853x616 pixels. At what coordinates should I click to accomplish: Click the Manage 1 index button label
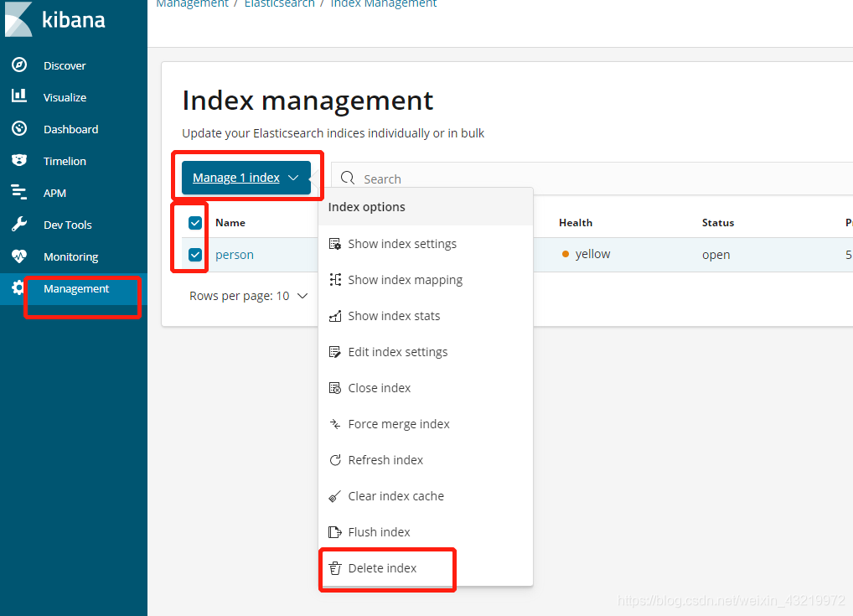pos(236,178)
